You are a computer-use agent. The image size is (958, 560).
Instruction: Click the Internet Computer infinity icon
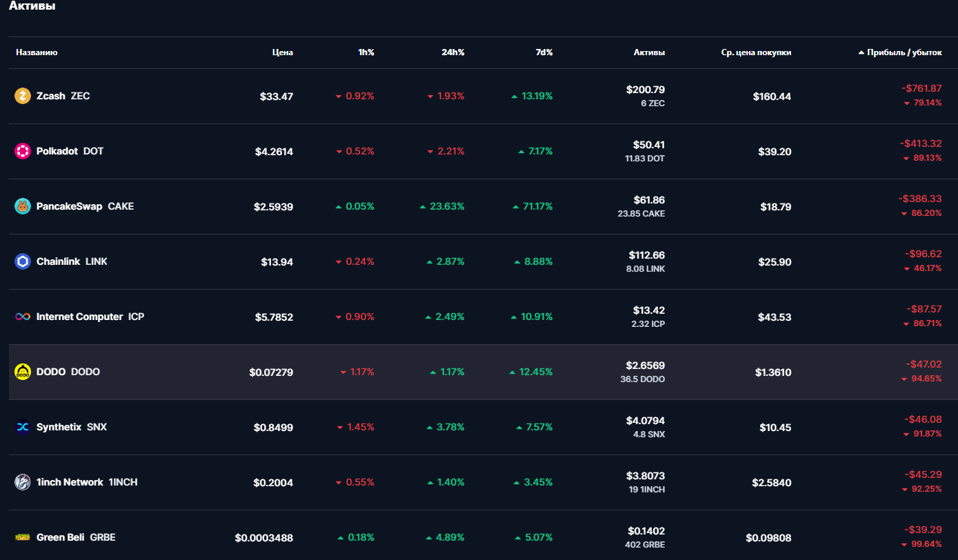(23, 317)
